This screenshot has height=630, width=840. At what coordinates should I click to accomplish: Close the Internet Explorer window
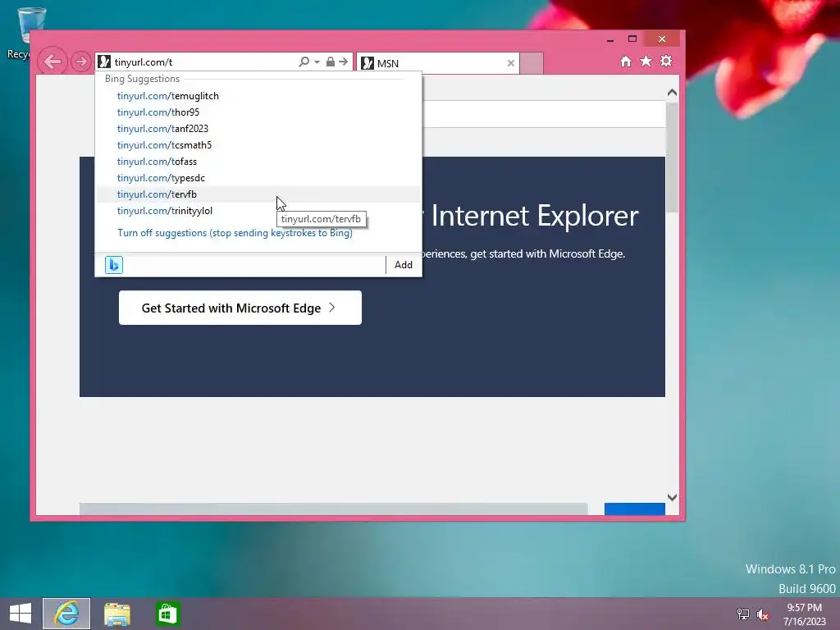pyautogui.click(x=662, y=39)
